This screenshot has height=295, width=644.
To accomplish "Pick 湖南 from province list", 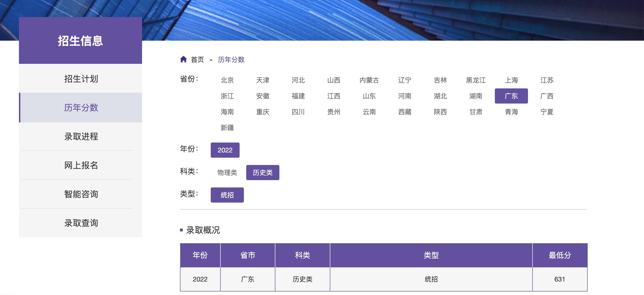I will click(476, 96).
